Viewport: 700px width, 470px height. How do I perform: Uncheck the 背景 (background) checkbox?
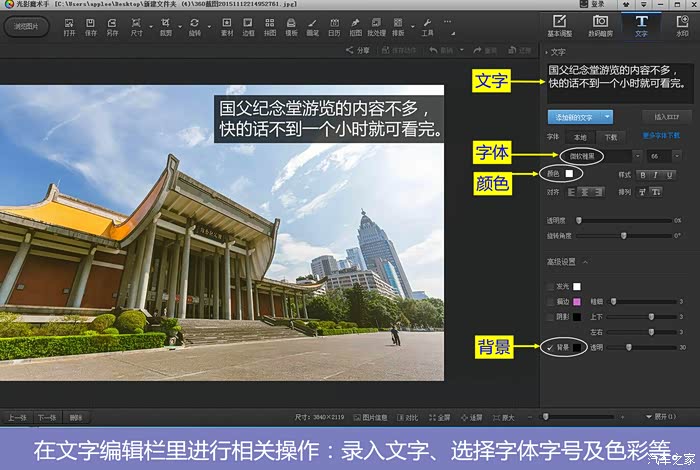point(549,347)
